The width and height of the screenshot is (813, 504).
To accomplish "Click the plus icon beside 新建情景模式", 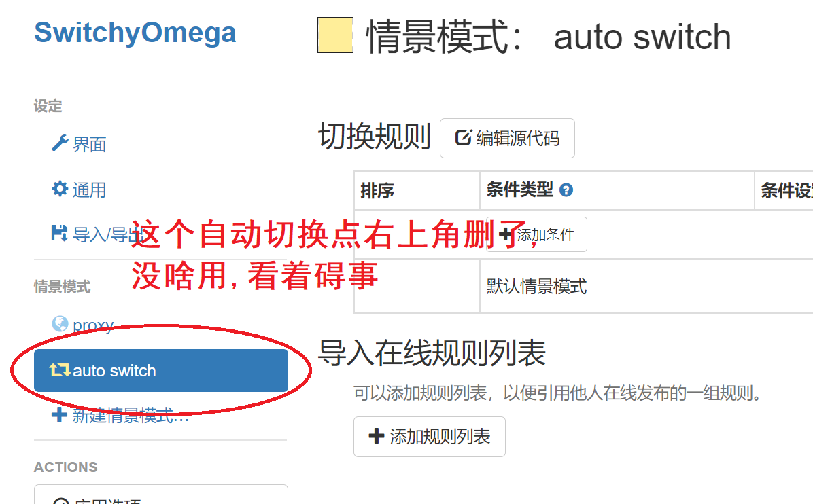I will [59, 415].
